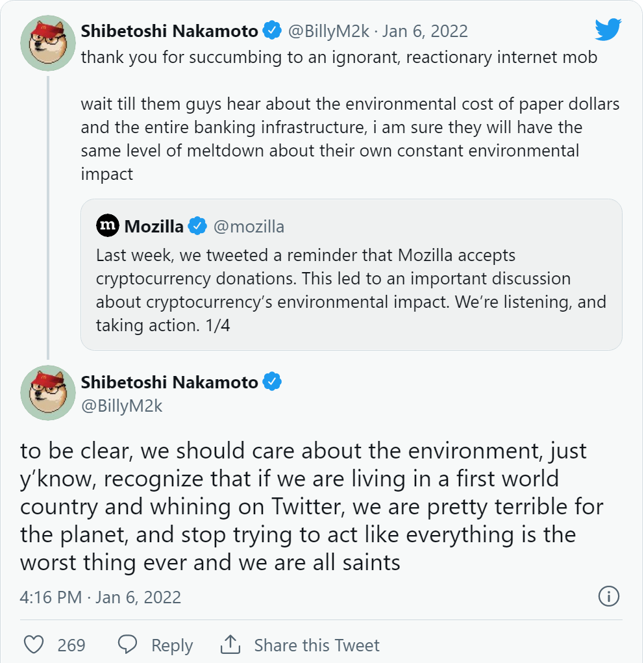
Task: Open top tweet's doge profile picture
Action: pyautogui.click(x=49, y=43)
